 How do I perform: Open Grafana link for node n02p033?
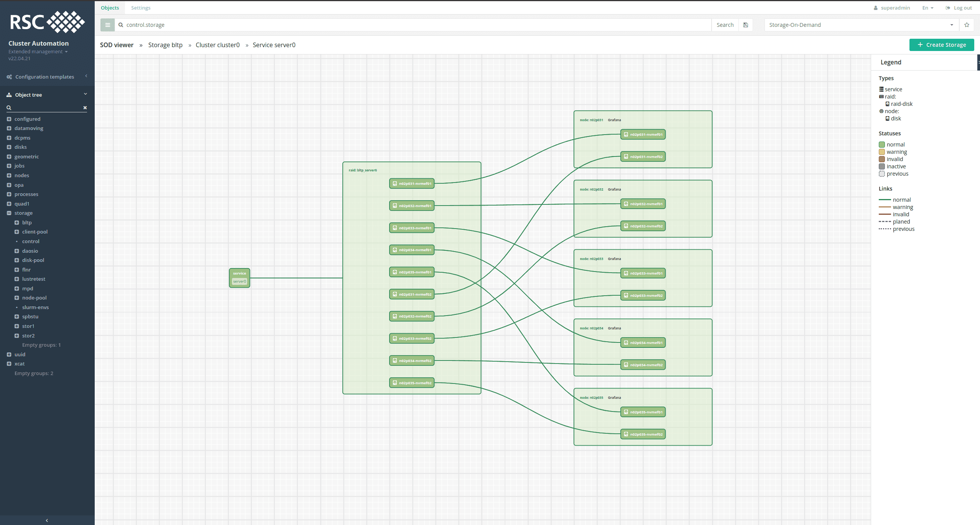pos(614,259)
